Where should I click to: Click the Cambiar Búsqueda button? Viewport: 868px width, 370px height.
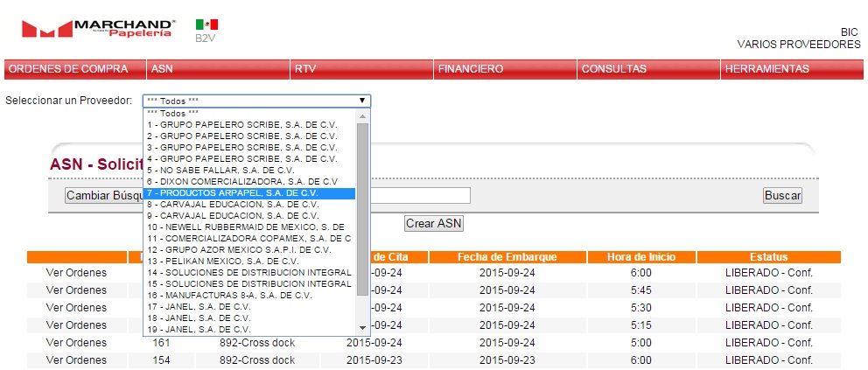(103, 196)
